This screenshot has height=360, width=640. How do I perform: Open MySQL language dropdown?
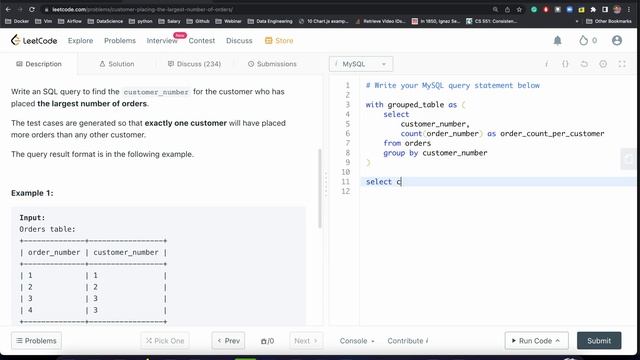click(361, 64)
